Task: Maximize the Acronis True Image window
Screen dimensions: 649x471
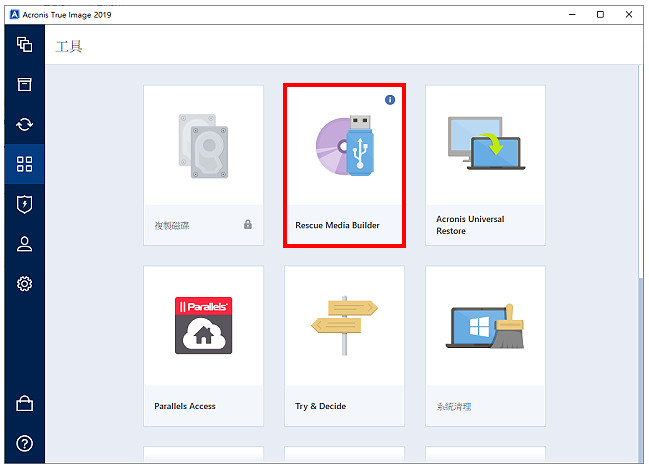Action: (x=600, y=14)
